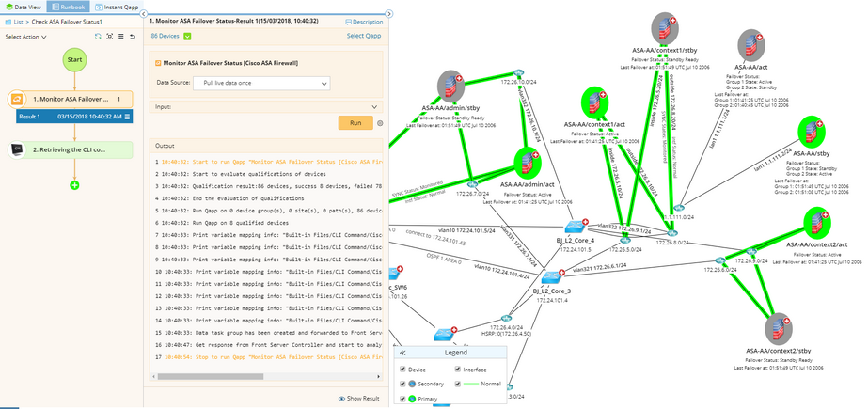Click CLI monitor icon on step 2
Viewport: 868px width, 409px height.
pyautogui.click(x=17, y=149)
